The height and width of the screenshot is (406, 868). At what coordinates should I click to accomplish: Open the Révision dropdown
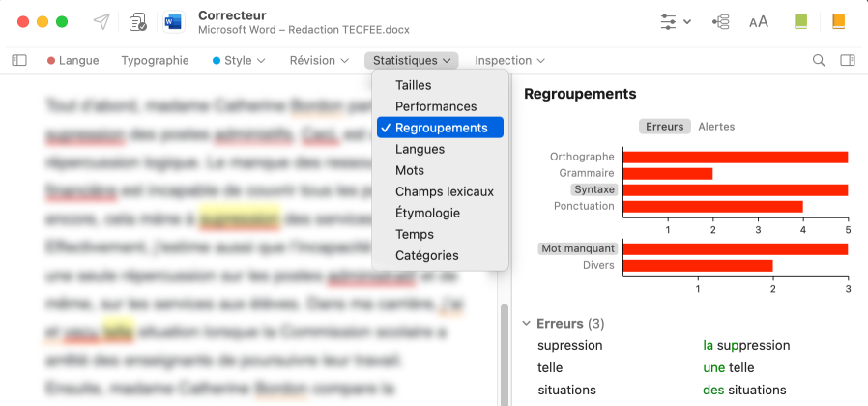tap(319, 60)
